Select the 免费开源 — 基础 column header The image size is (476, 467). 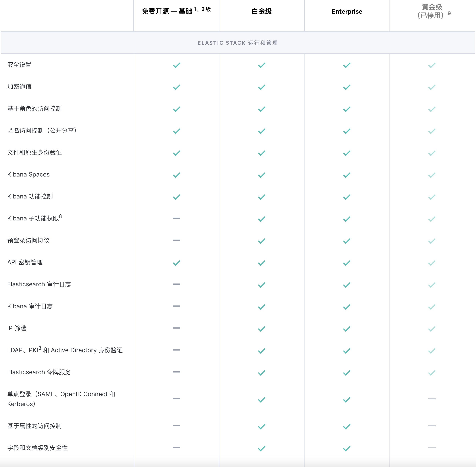[167, 12]
